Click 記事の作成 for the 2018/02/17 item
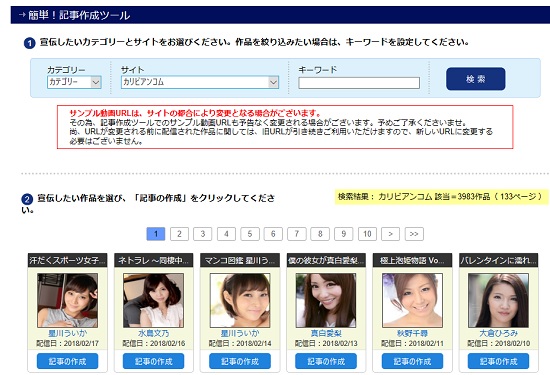 [x=67, y=361]
